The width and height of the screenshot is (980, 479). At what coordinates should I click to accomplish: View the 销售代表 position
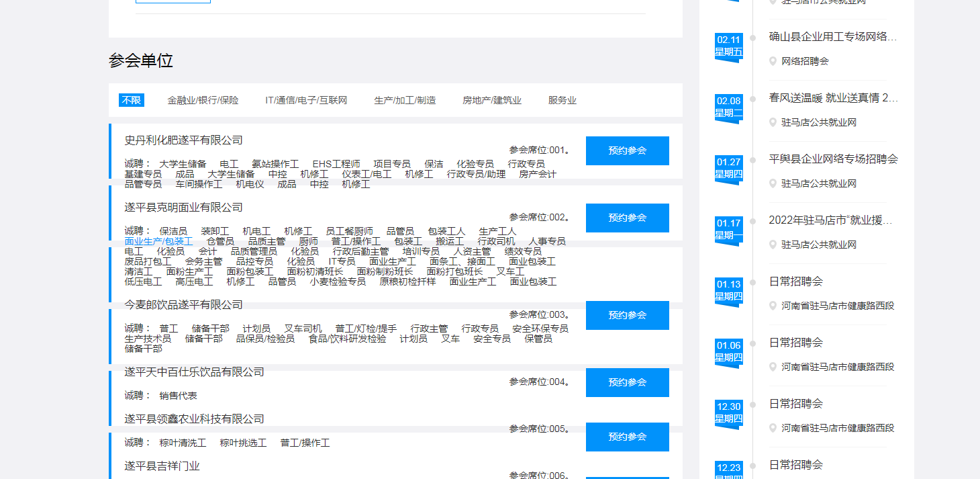pyautogui.click(x=178, y=396)
